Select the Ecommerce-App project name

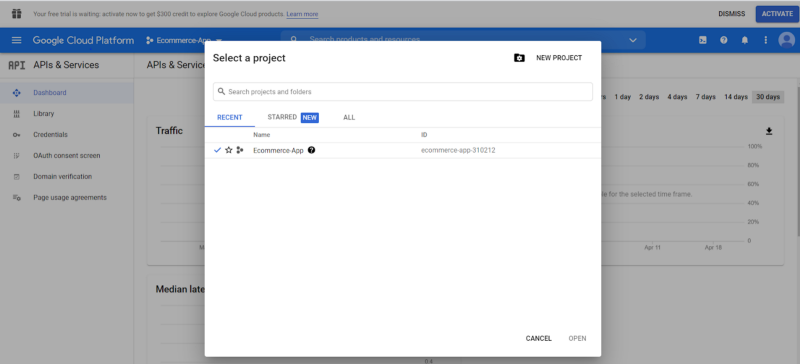tap(278, 151)
